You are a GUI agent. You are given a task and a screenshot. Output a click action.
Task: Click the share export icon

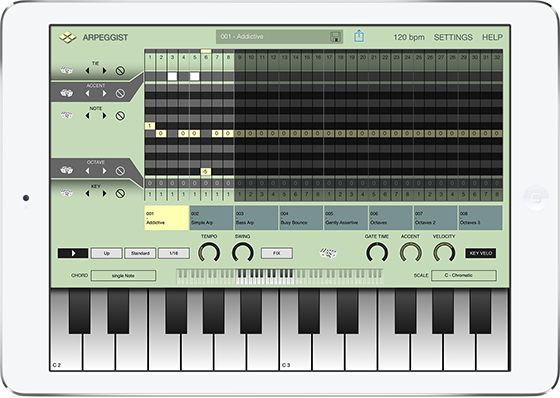[x=359, y=36]
